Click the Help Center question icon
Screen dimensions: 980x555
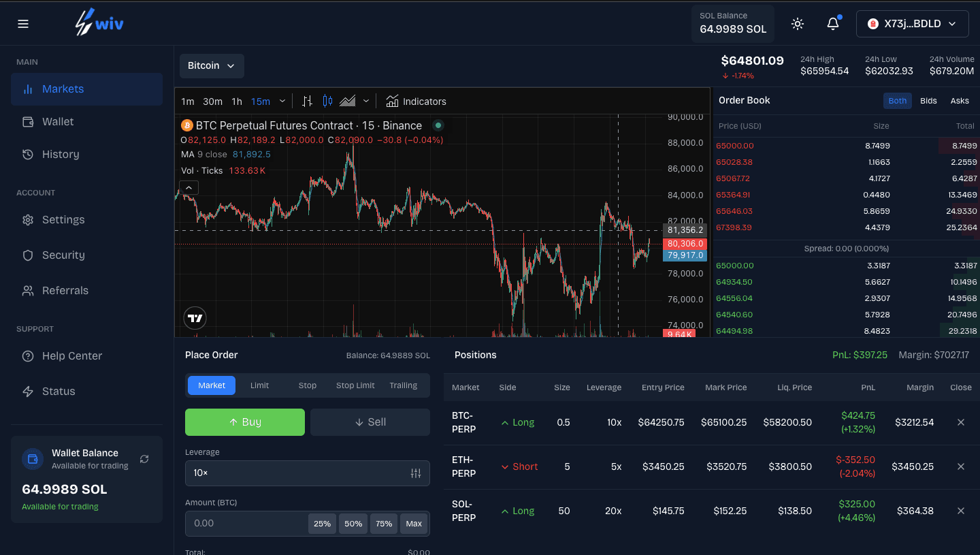pos(28,356)
